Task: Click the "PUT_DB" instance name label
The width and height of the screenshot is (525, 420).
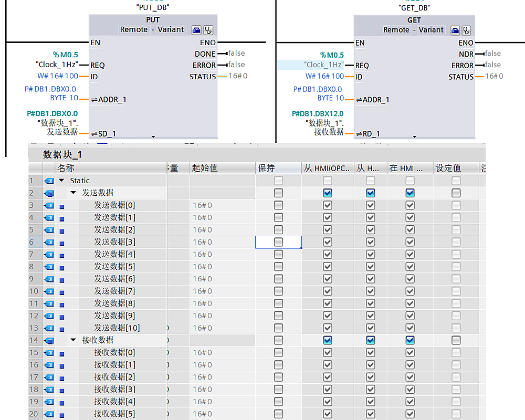Action: pos(153,7)
